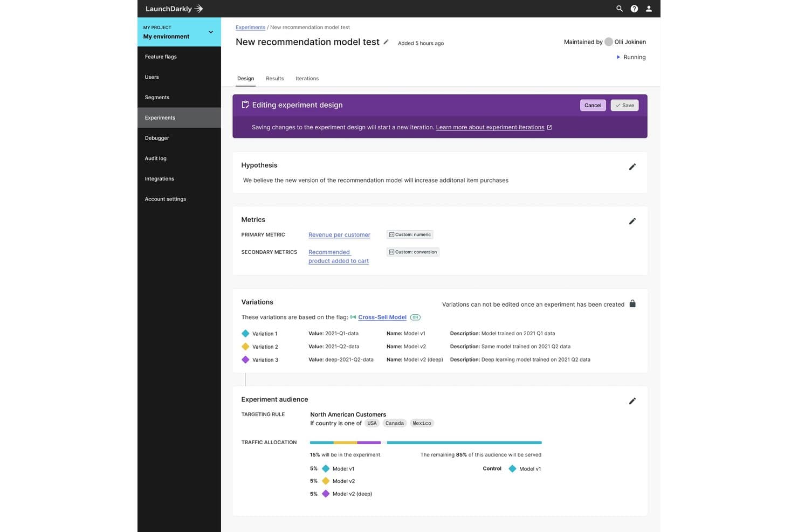The image size is (798, 532).
Task: Open the search icon in top bar
Action: tap(620, 9)
